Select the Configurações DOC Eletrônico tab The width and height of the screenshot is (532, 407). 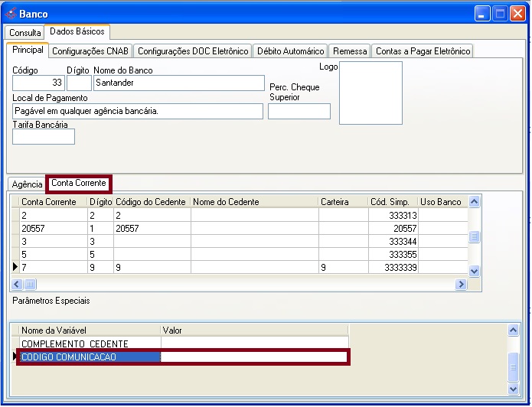pos(193,51)
